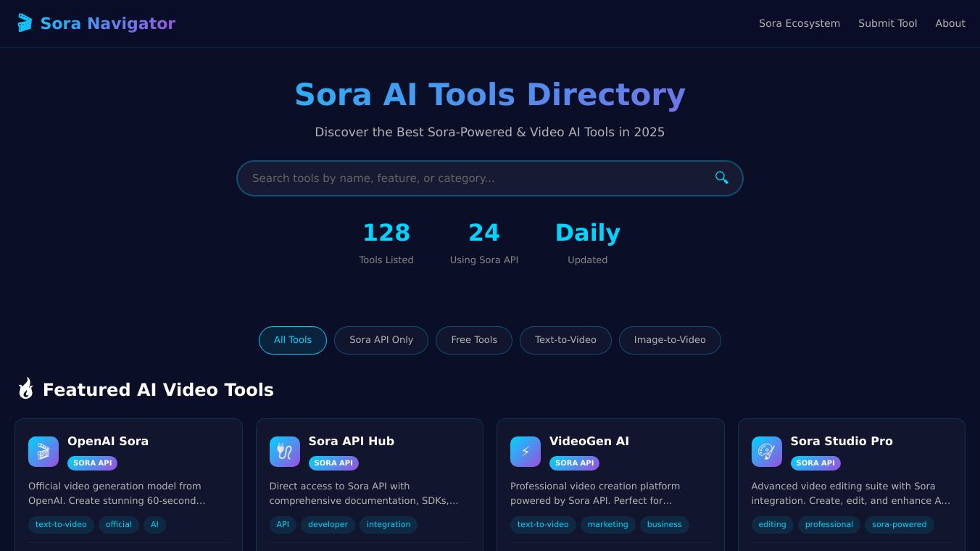Click the Sora Studio Pro description text
This screenshot has width=980, height=551.
(x=851, y=494)
